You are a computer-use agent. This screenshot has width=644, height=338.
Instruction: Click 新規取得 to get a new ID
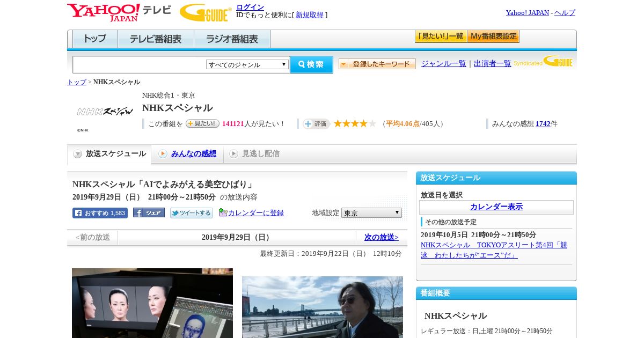[310, 15]
